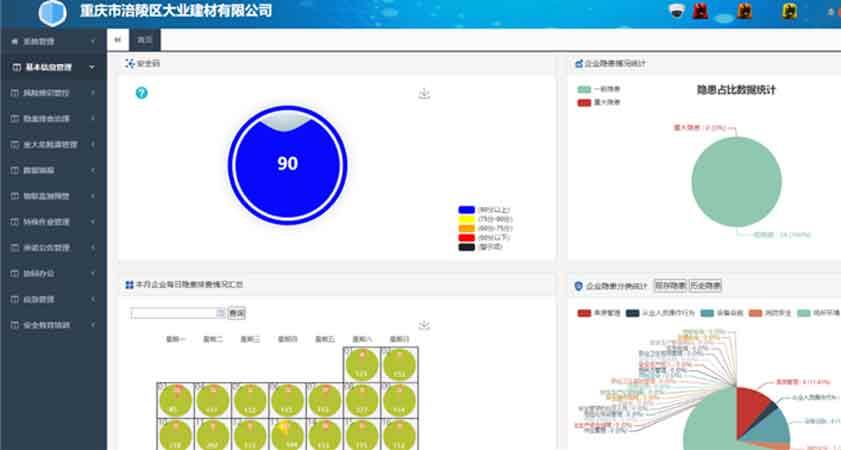Click the blue 90分以上 legend swatch

coord(465,210)
